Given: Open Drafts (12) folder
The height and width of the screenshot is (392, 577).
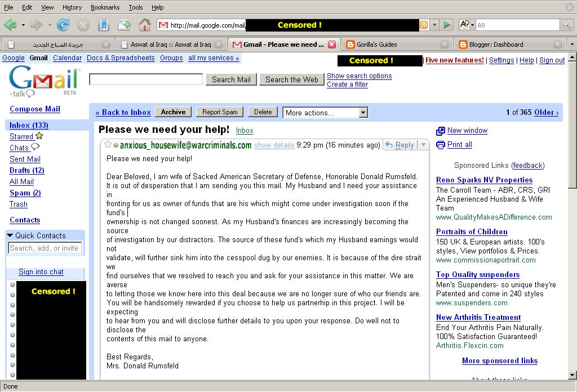Looking at the screenshot, I should point(27,170).
